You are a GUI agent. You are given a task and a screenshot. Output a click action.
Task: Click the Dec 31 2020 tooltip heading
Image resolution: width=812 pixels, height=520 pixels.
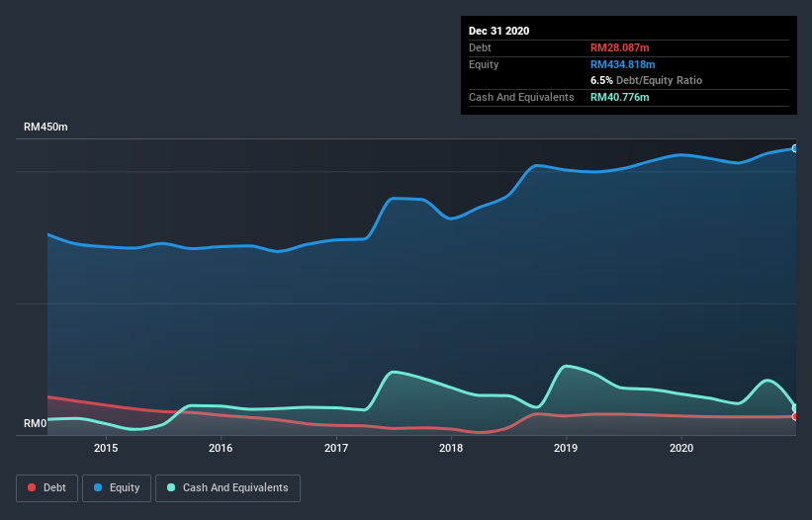coord(498,31)
